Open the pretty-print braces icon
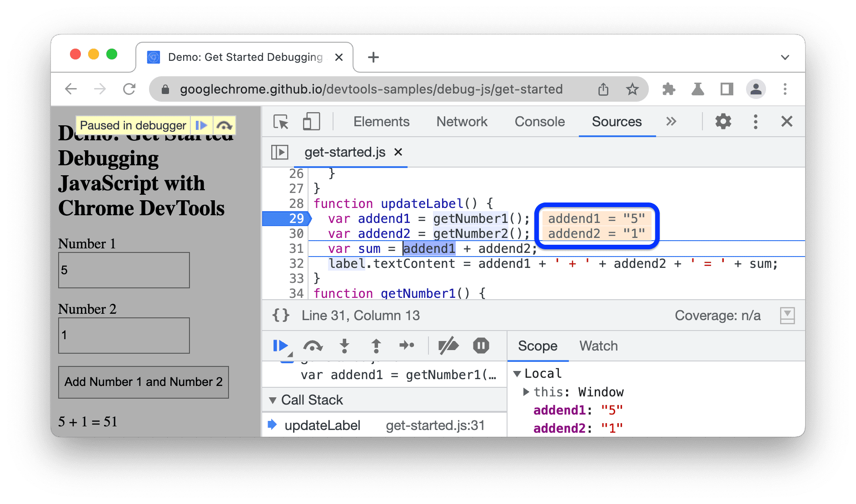The width and height of the screenshot is (856, 504). [x=281, y=315]
